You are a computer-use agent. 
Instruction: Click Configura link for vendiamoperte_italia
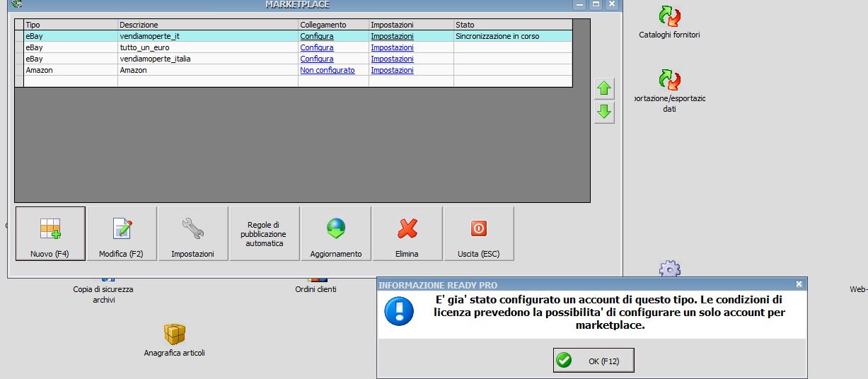click(316, 59)
